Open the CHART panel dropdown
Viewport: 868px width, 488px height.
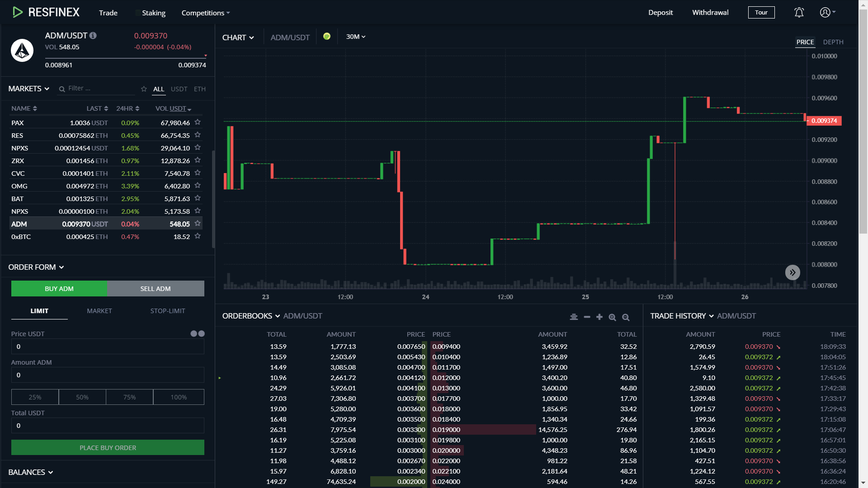238,38
